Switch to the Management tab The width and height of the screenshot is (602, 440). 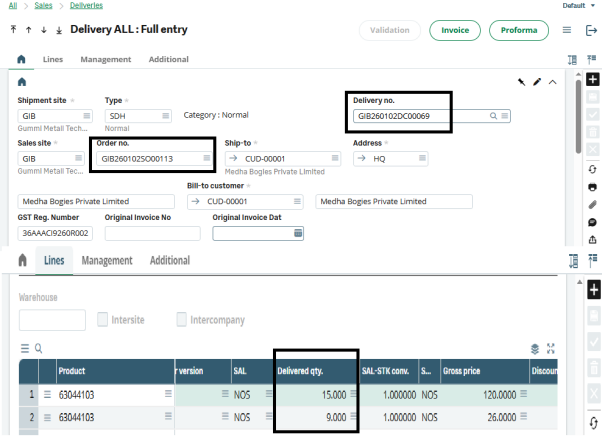pos(105,60)
